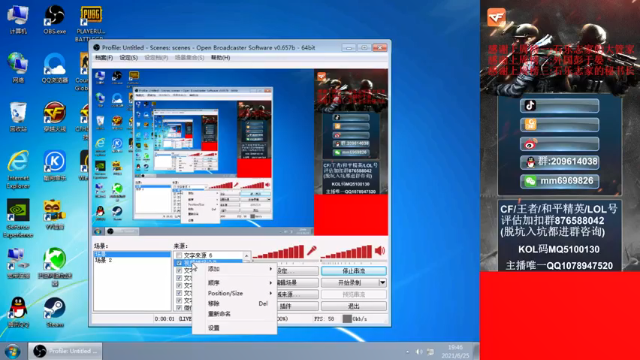Click the Windows Start orb
This screenshot has height=360, width=640.
pyautogui.click(x=12, y=351)
